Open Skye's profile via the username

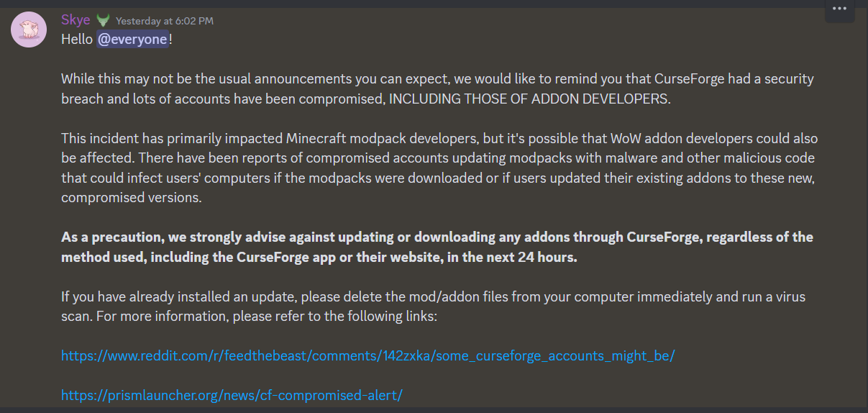[x=76, y=20]
